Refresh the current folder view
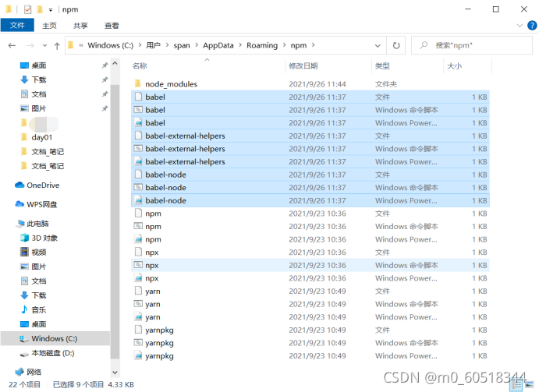The height and width of the screenshot is (392, 539). (x=396, y=45)
